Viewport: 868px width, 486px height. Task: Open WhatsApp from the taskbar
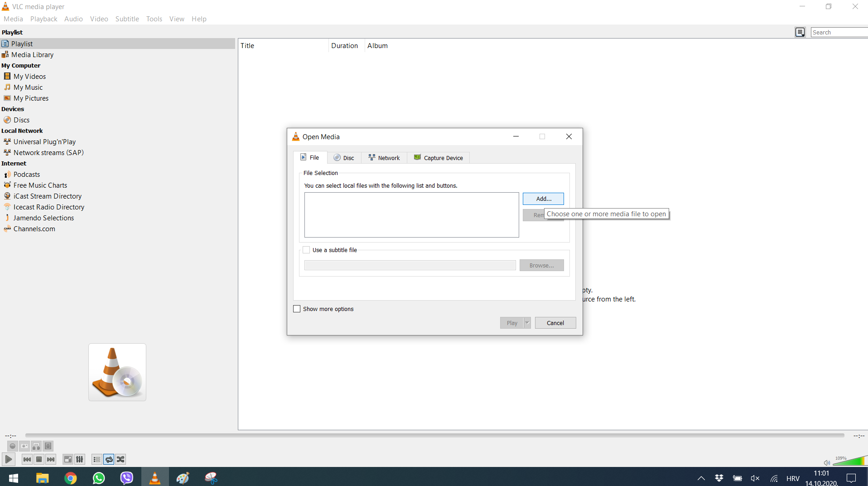(x=98, y=477)
